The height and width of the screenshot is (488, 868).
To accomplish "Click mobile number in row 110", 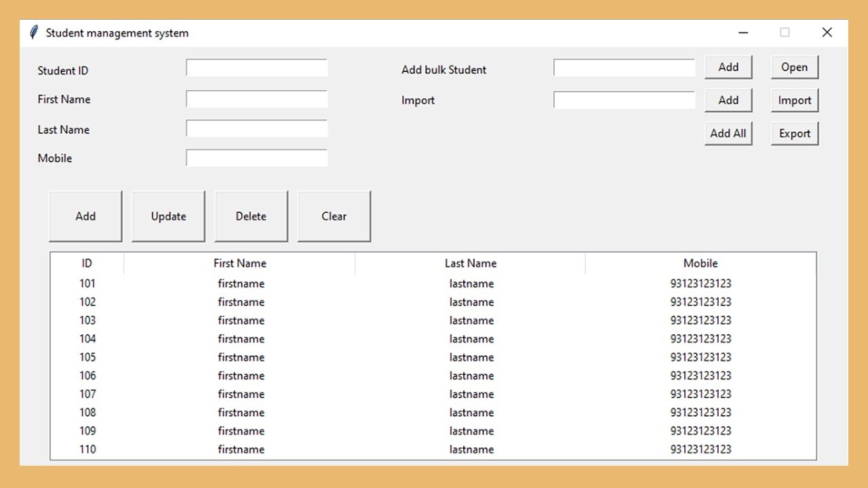I will coord(701,449).
